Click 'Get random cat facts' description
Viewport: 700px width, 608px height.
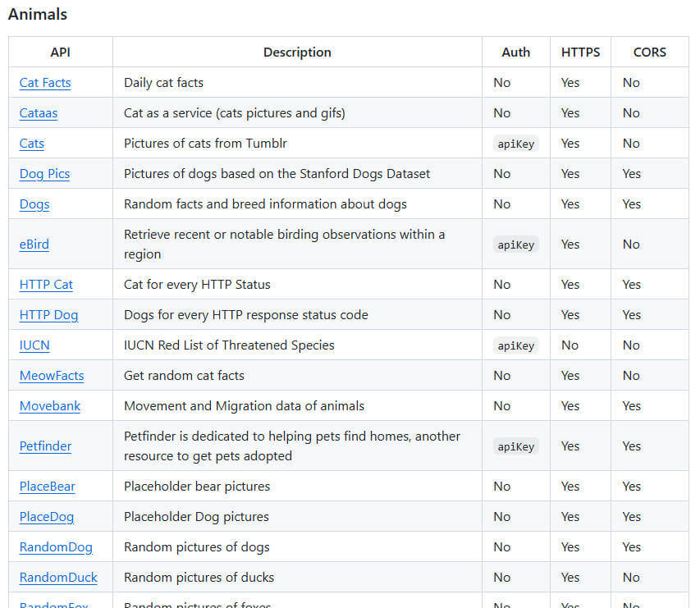pyautogui.click(x=184, y=376)
